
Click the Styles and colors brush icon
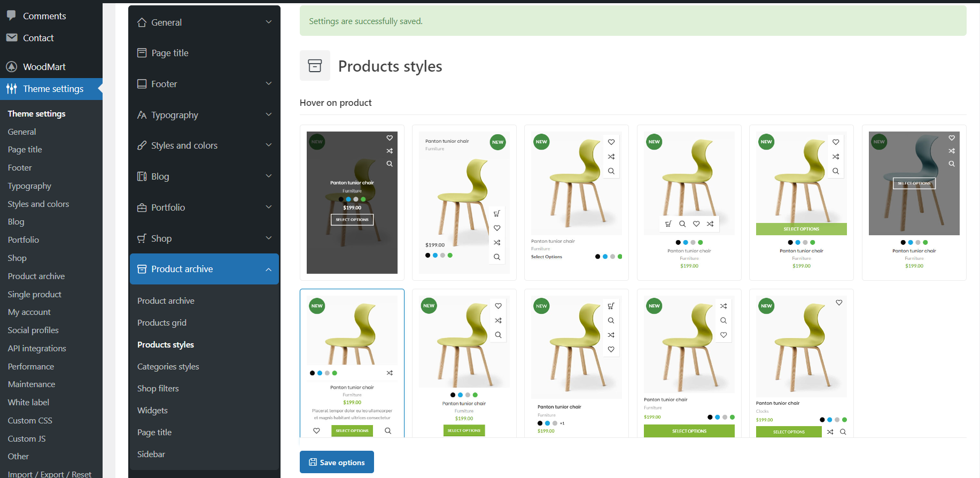pos(142,145)
